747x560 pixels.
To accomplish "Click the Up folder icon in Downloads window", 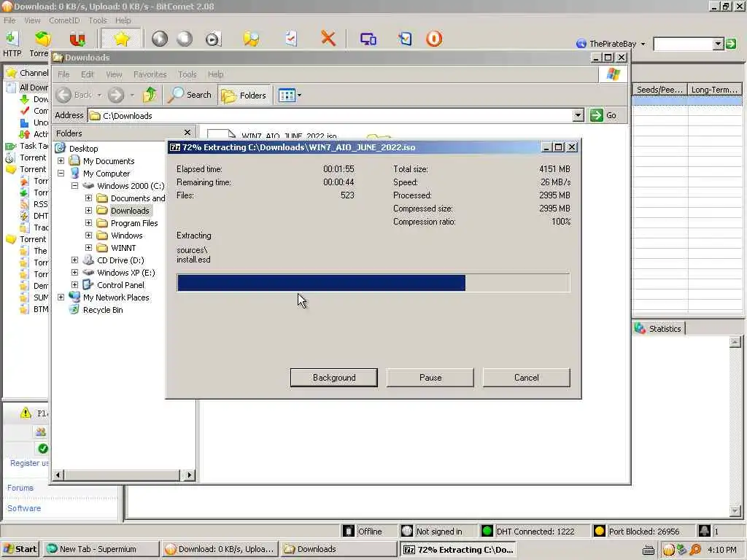I will tap(150, 95).
